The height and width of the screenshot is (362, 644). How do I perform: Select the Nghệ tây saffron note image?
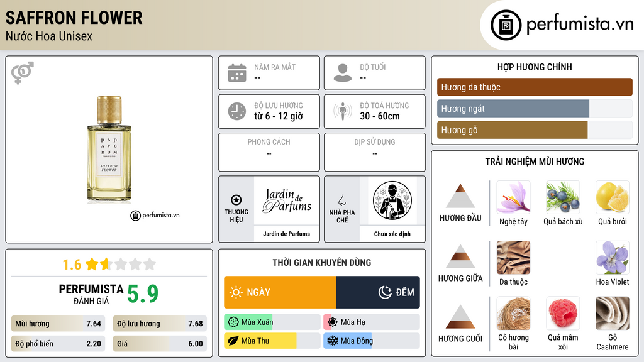pyautogui.click(x=513, y=197)
